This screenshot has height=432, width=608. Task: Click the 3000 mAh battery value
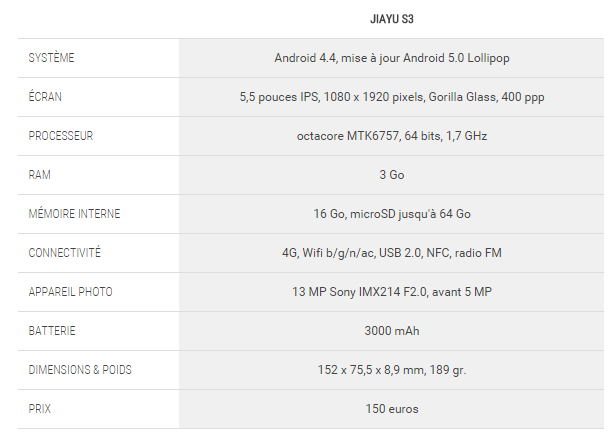(392, 331)
